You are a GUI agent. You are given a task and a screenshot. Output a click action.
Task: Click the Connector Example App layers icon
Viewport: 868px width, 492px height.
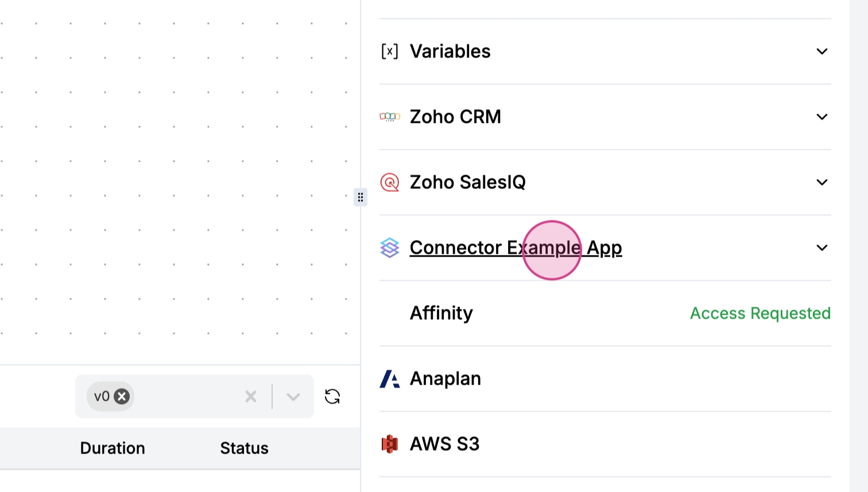390,248
